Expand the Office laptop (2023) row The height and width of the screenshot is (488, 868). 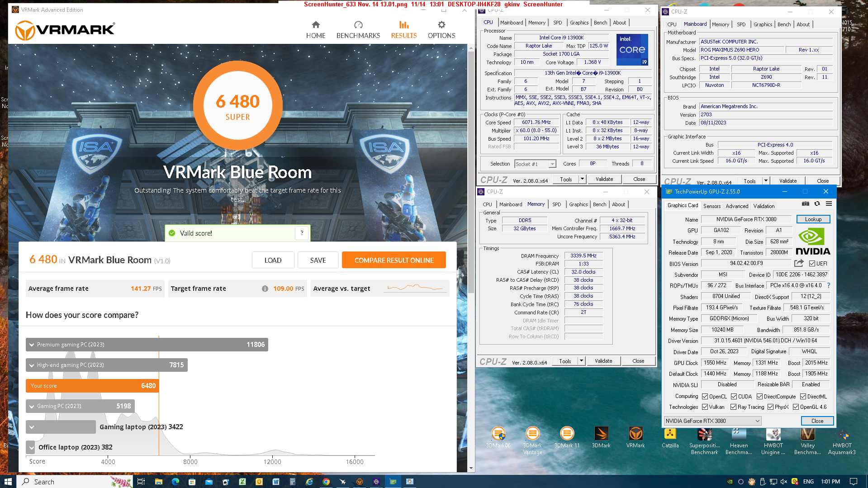(x=31, y=447)
